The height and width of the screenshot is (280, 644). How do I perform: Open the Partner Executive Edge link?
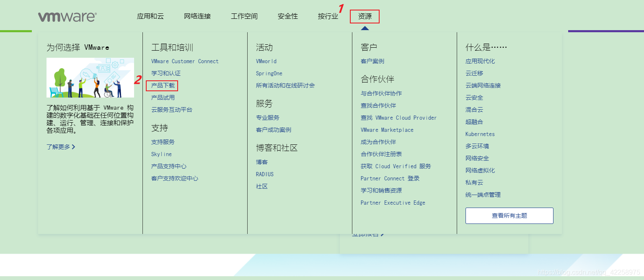pos(393,203)
